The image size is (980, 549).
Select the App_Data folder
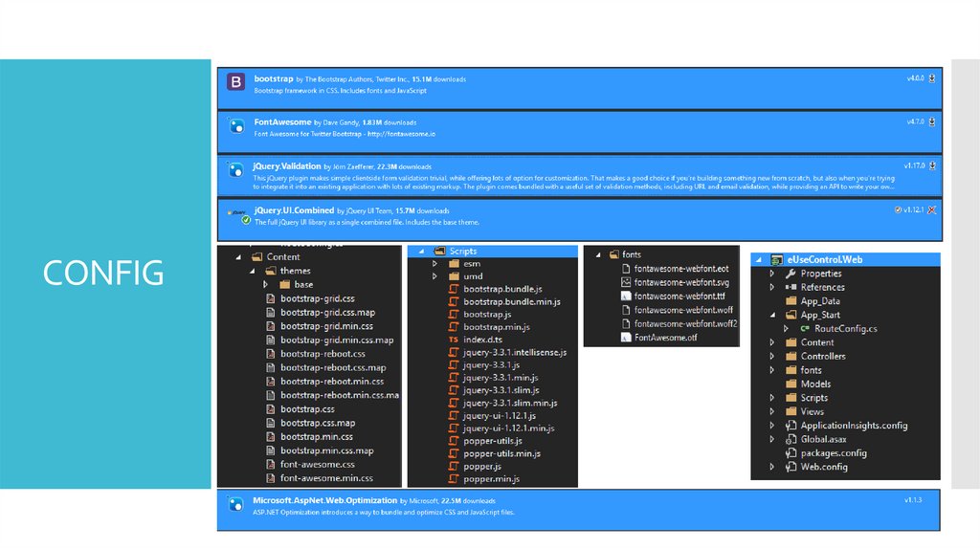pyautogui.click(x=820, y=301)
